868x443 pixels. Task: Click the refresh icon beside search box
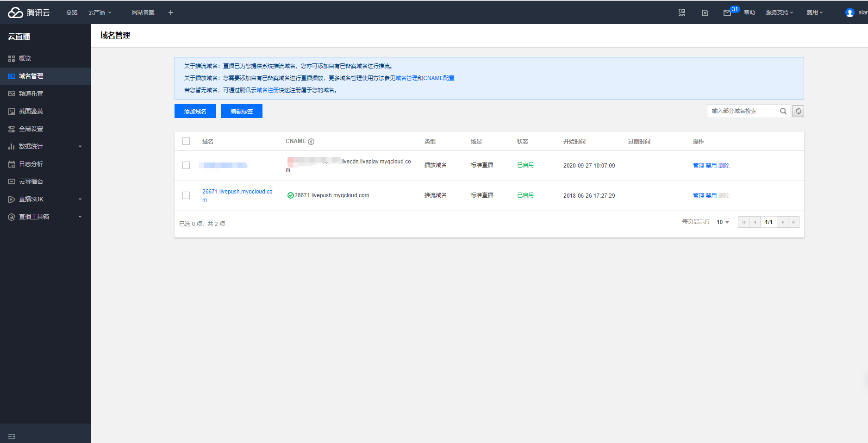click(x=798, y=111)
